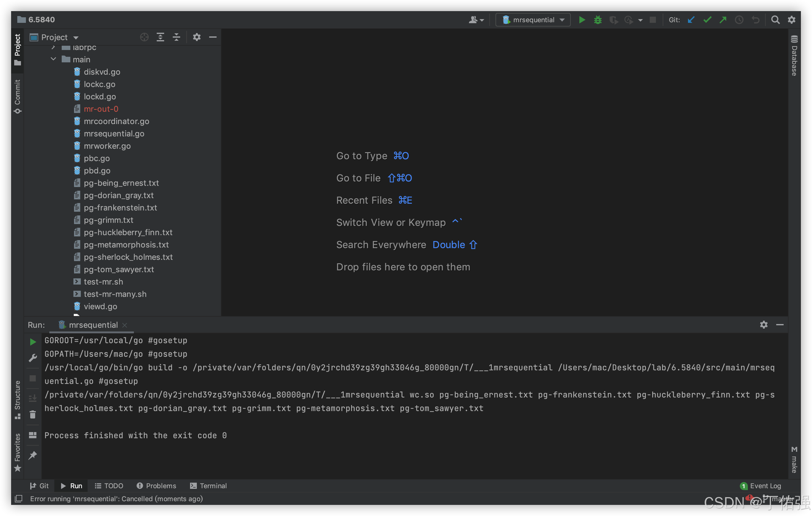The height and width of the screenshot is (516, 812).
Task: Open IDE settings gear in top toolbar
Action: point(791,20)
